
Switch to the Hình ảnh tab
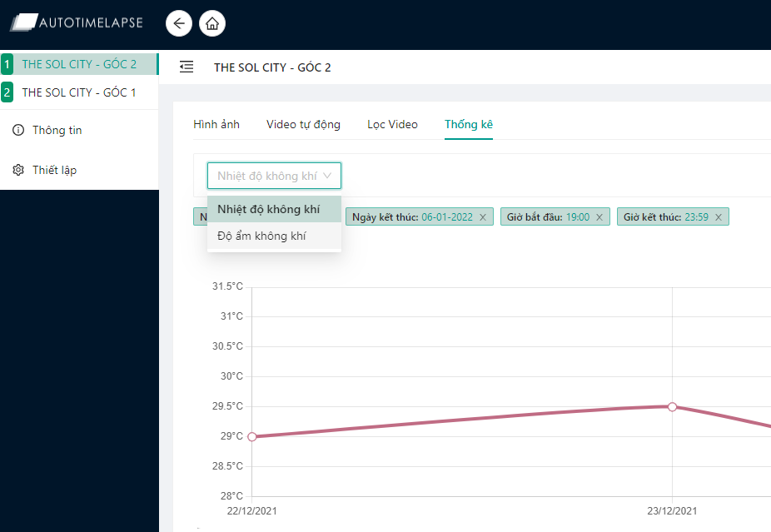click(216, 124)
